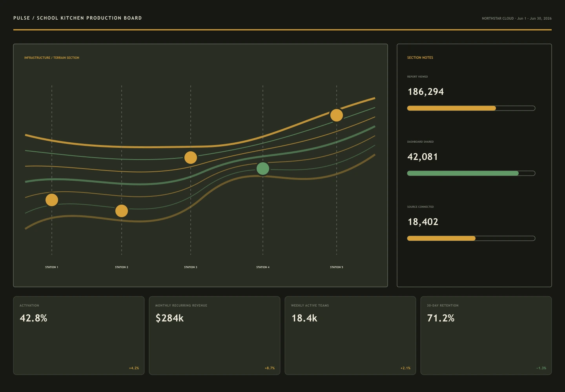
Task: Click the orange circle marker at Station 3
Action: pos(191,158)
